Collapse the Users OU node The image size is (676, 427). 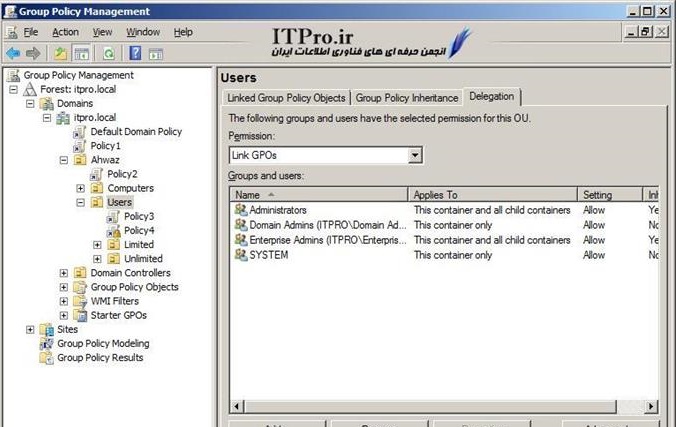(81, 202)
